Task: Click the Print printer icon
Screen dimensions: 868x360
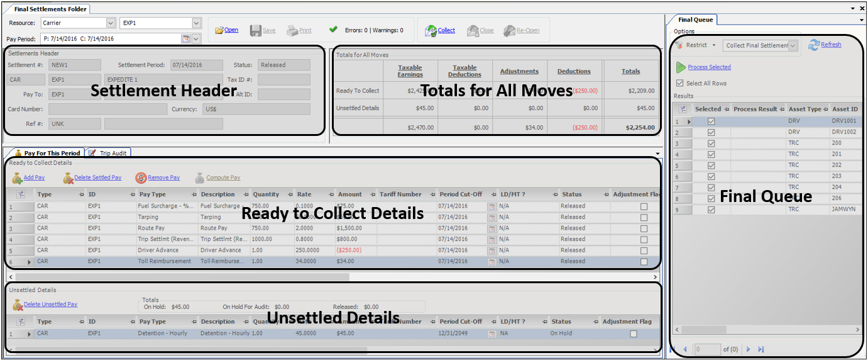Action: click(292, 30)
